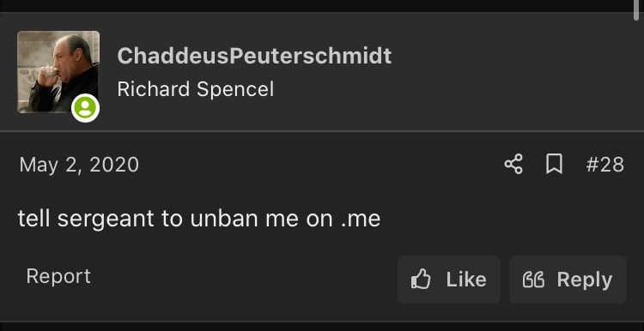
Task: Click the blank footer space between Report and Like
Action: coord(244,280)
